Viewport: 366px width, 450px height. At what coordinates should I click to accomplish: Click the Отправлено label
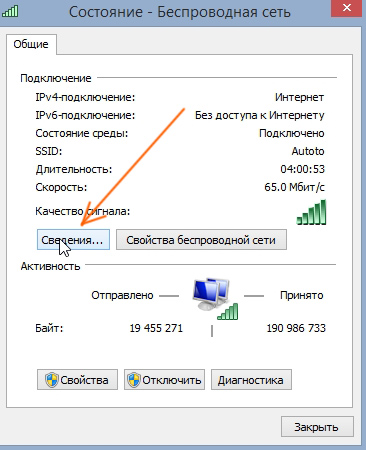pos(122,295)
